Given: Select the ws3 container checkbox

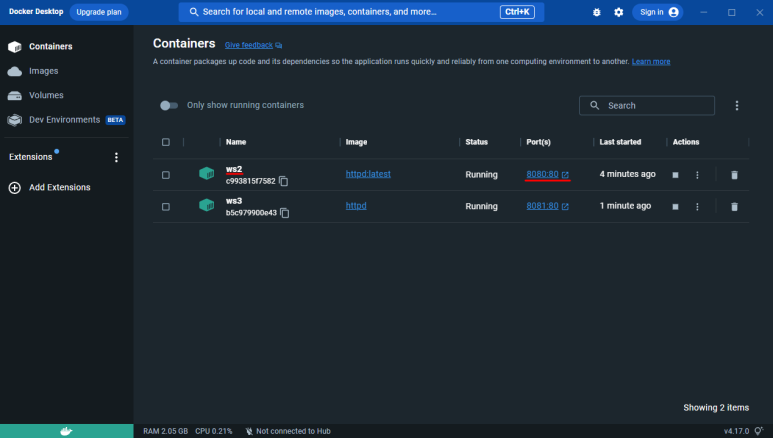Looking at the screenshot, I should [x=166, y=207].
